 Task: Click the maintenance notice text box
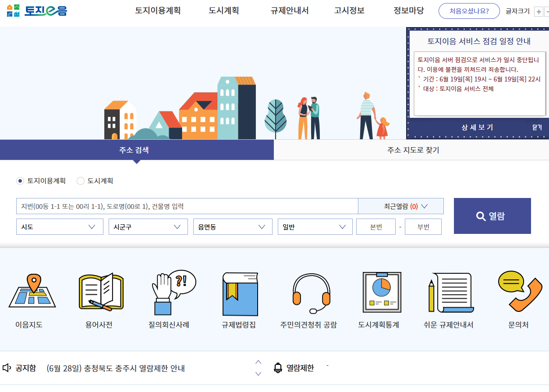[479, 84]
